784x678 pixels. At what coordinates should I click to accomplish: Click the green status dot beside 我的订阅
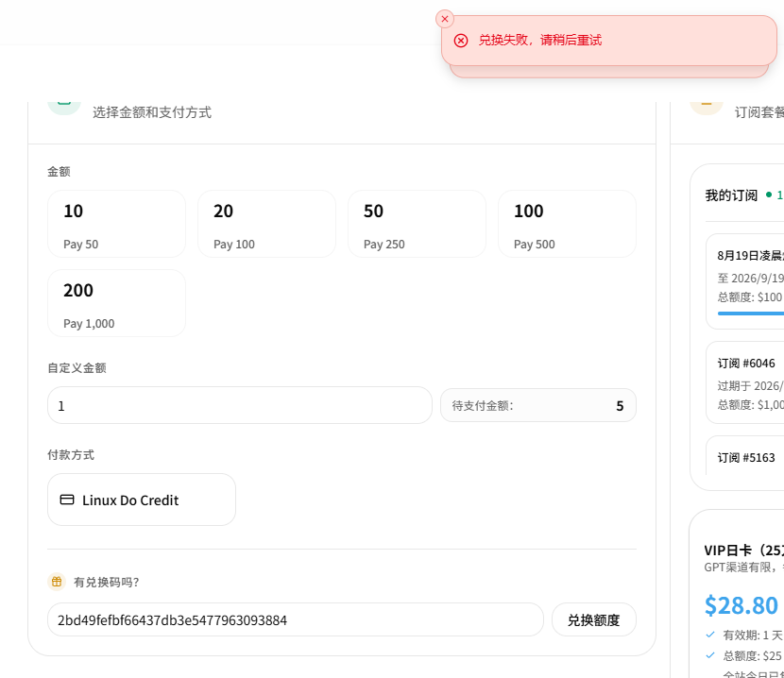coord(769,195)
